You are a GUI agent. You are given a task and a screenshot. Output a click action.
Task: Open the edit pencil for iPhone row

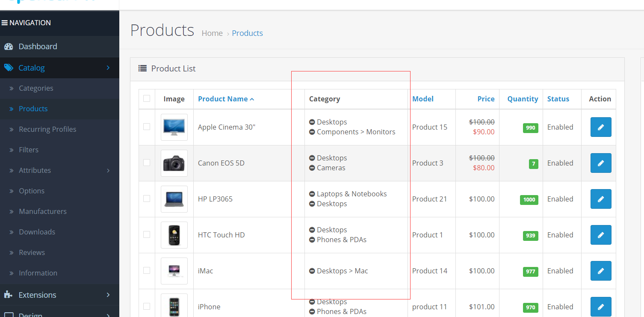600,307
